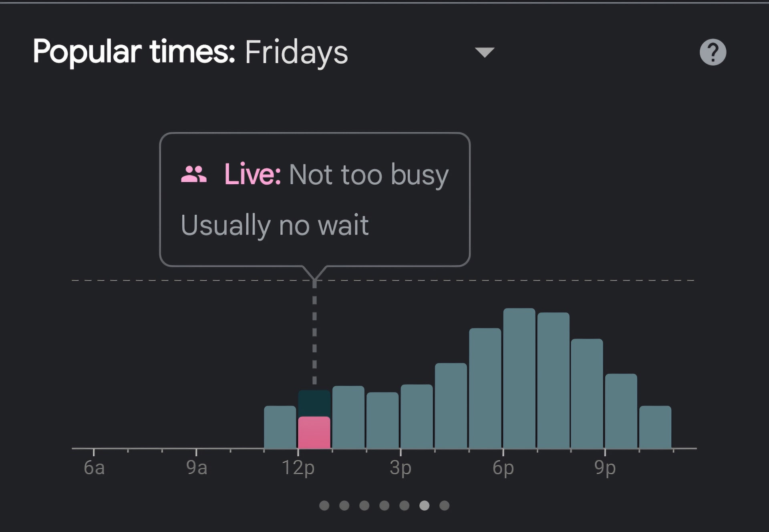
Task: Choose the fourth pagination dot
Action: coord(384,506)
